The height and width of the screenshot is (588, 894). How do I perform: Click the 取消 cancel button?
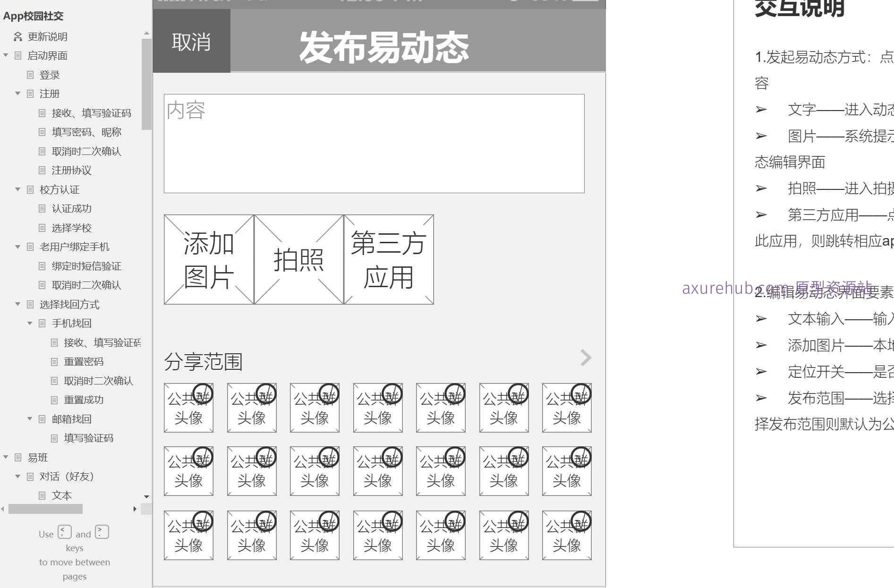191,42
